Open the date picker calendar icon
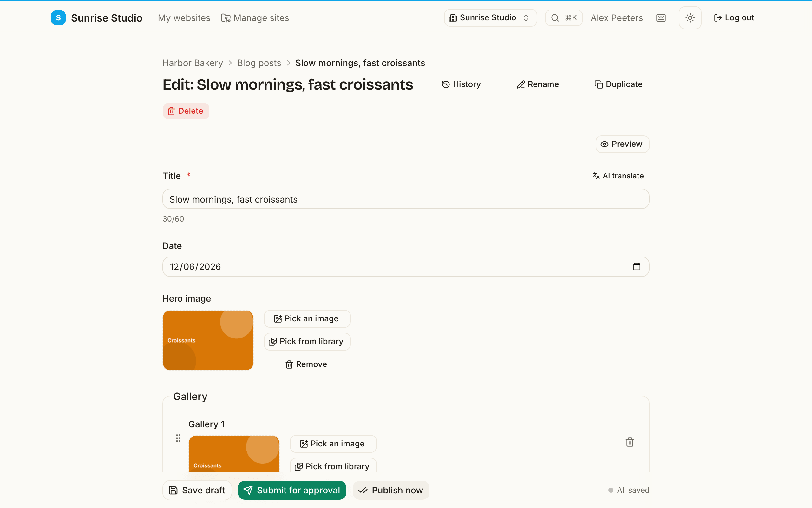Screen dimensions: 812x508 [637, 266]
